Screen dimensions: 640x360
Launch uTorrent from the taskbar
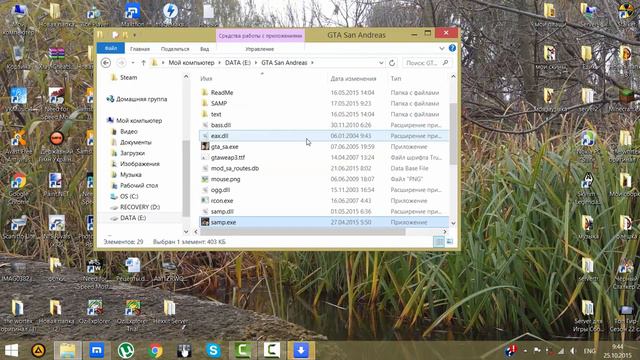[x=126, y=351]
